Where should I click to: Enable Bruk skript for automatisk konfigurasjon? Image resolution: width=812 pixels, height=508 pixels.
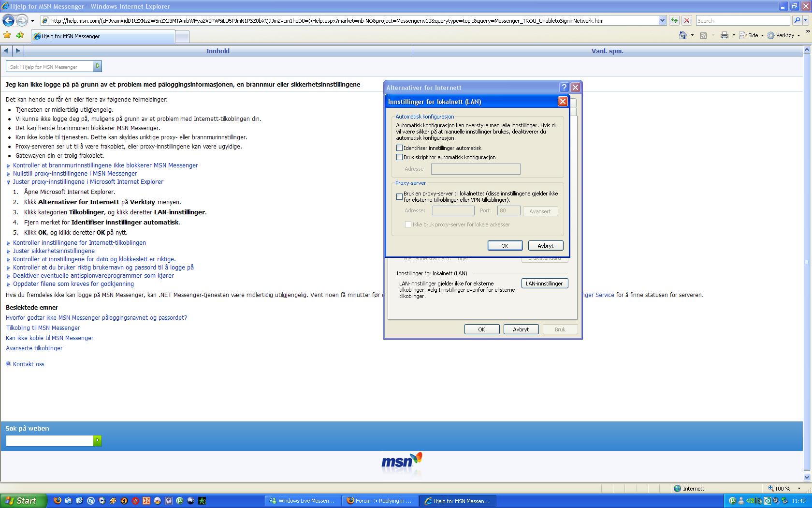point(399,157)
